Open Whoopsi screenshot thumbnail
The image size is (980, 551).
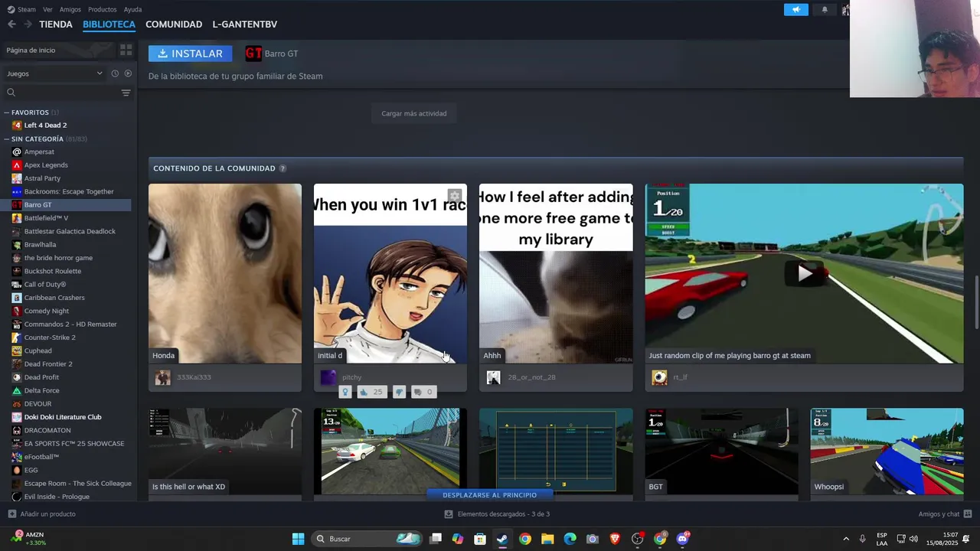pyautogui.click(x=887, y=452)
